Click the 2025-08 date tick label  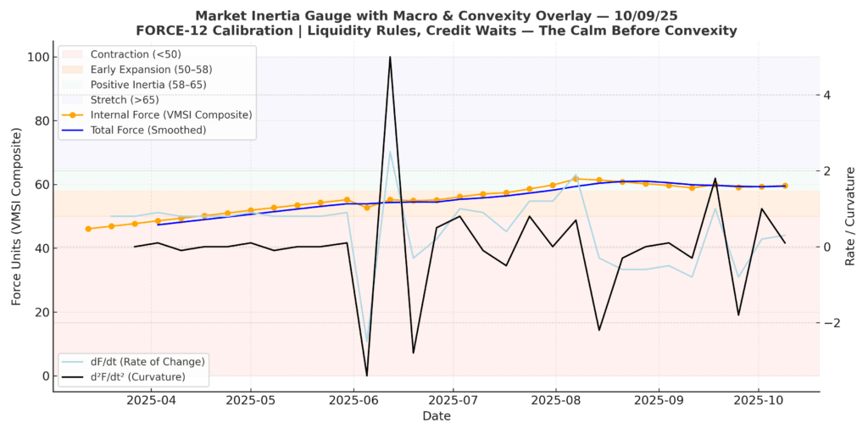556,398
